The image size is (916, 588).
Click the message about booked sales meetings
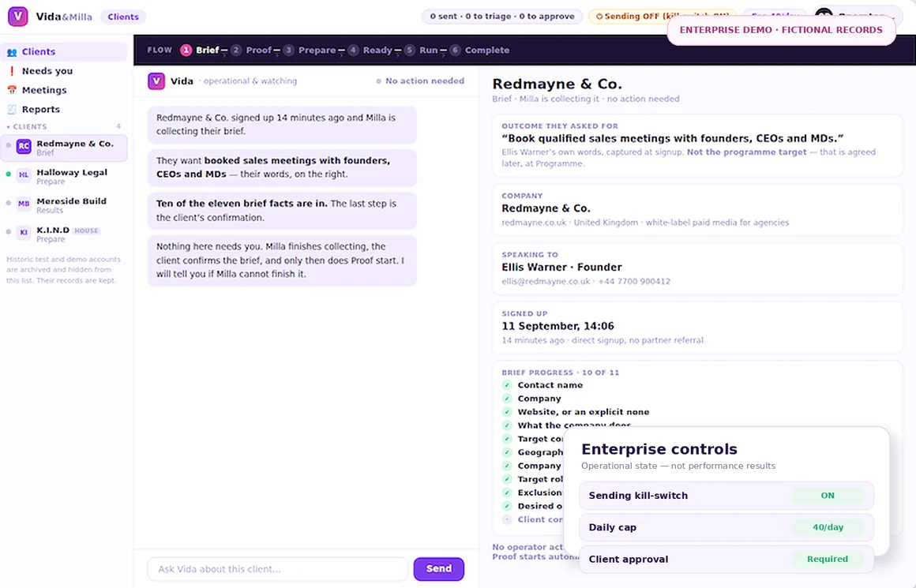point(282,167)
